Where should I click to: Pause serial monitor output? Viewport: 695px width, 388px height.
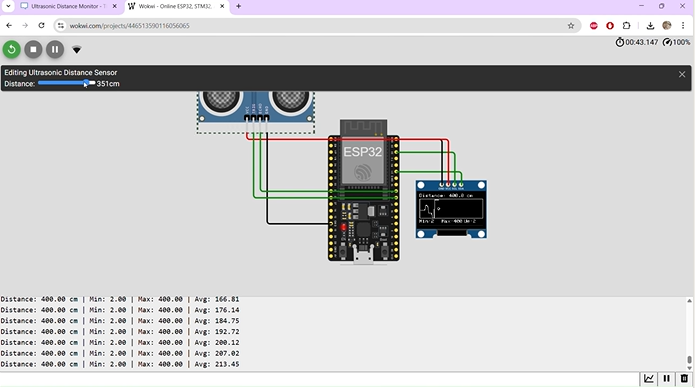666,378
